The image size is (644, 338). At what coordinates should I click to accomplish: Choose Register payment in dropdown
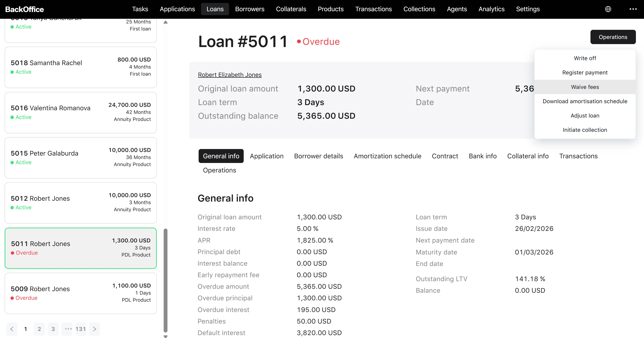pyautogui.click(x=585, y=73)
